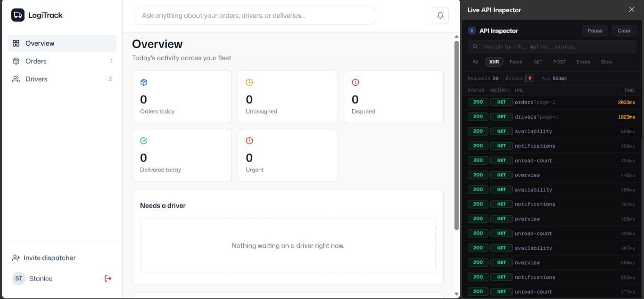Image resolution: width=644 pixels, height=299 pixels.
Task: Click the TIME column header
Action: pyautogui.click(x=629, y=90)
